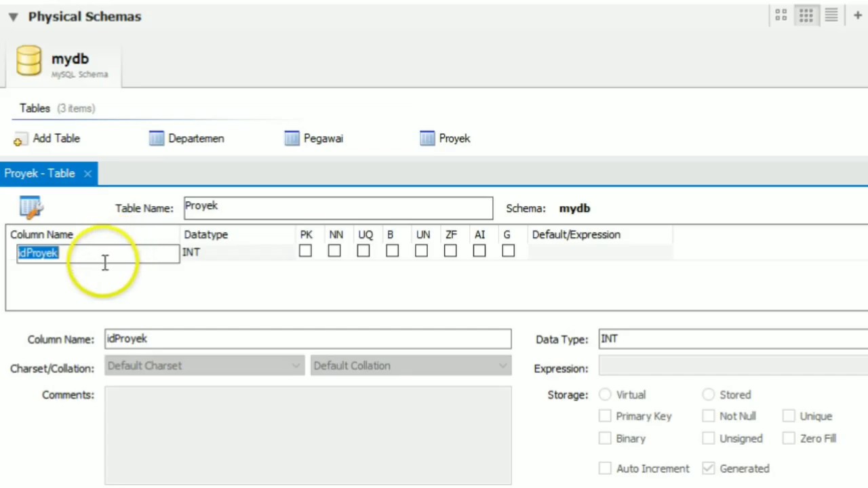Click Default/Expression cell of idProyek row
Screen dimensions: 868x488
coord(600,252)
